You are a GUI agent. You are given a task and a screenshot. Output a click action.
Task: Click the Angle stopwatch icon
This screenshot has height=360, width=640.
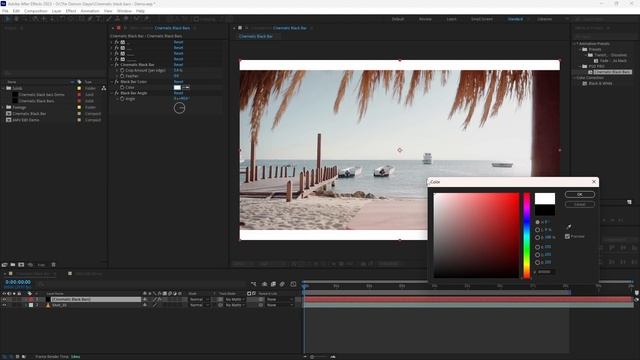[x=122, y=99]
